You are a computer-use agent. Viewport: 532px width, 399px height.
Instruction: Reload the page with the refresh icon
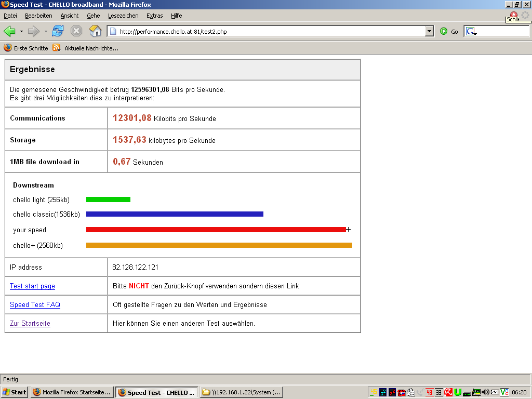[57, 31]
